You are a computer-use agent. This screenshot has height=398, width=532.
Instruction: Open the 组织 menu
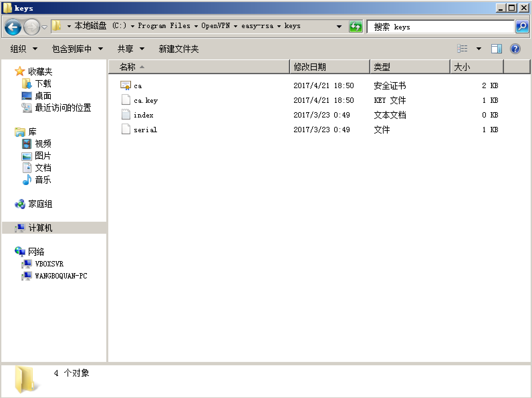tap(23, 49)
